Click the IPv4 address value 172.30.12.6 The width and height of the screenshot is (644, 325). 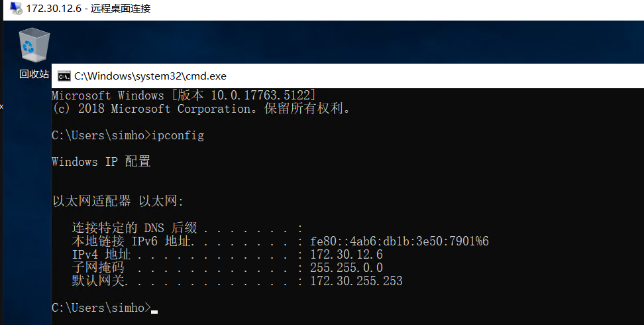click(347, 254)
